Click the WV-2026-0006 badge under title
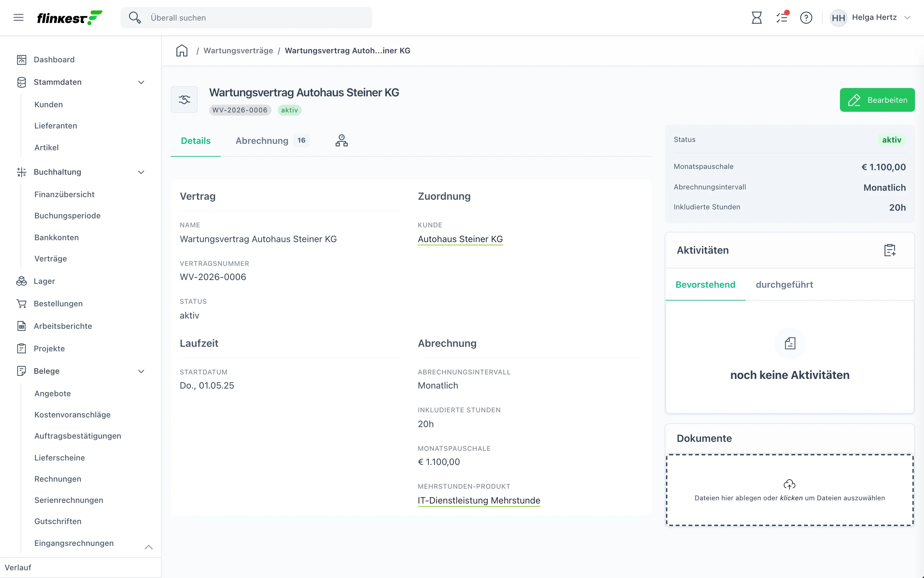Viewport: 924px width, 578px height. 240,110
